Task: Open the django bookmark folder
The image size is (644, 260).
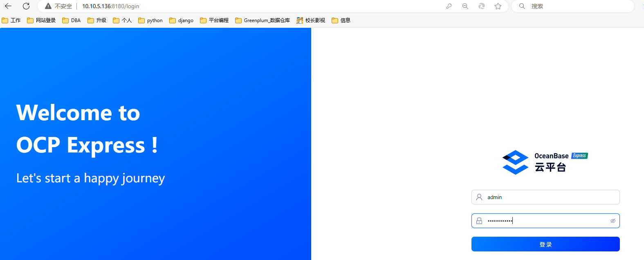Action: (x=182, y=20)
